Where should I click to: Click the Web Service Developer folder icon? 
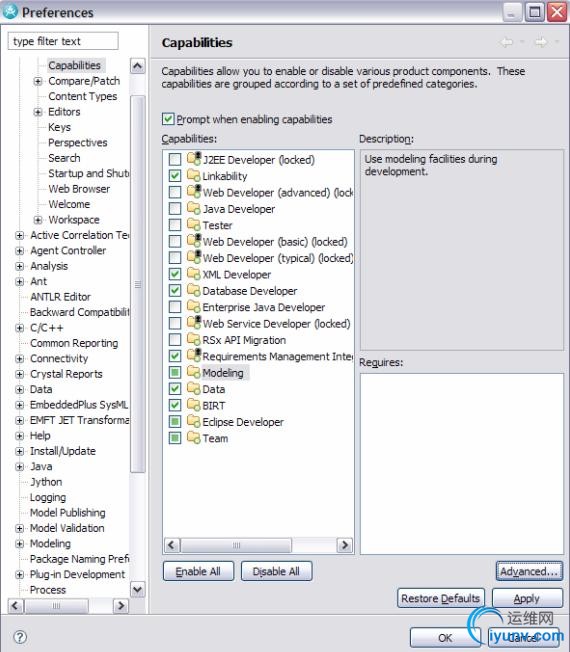194,323
